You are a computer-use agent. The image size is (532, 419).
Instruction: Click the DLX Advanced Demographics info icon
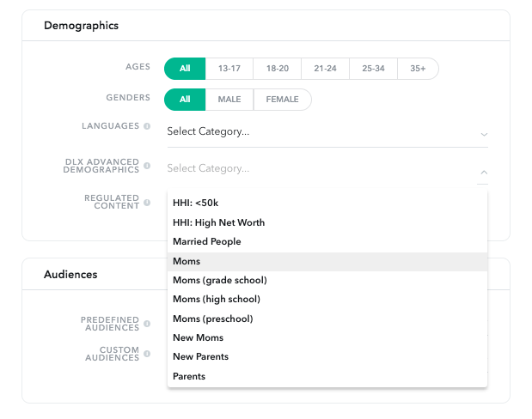(147, 166)
